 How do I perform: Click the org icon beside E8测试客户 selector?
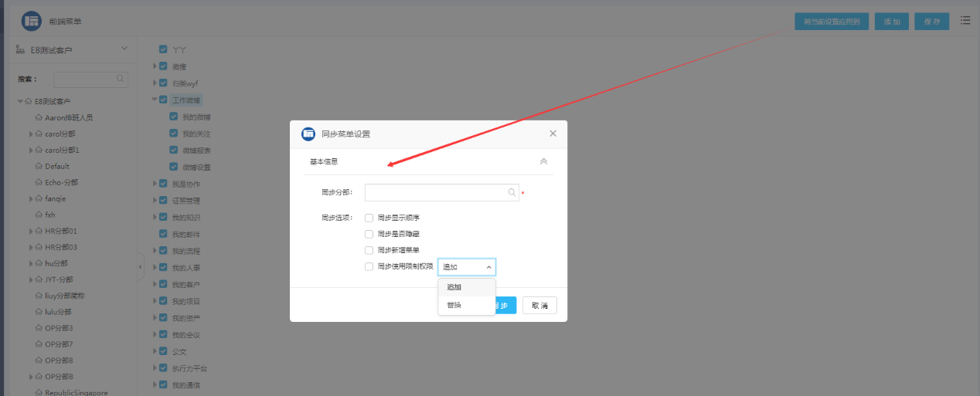point(21,50)
